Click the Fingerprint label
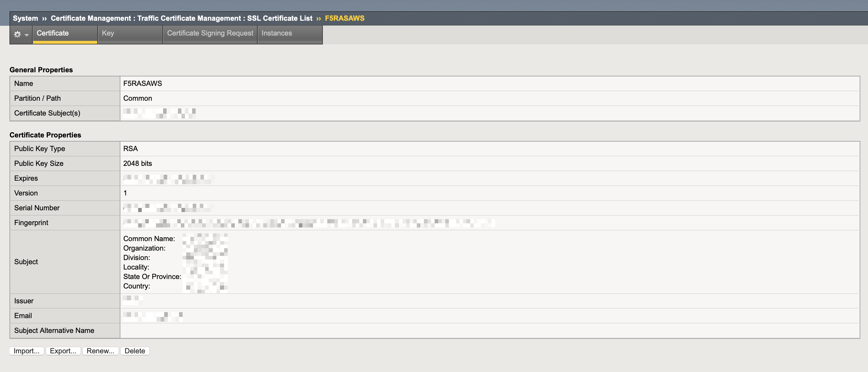 pos(31,222)
